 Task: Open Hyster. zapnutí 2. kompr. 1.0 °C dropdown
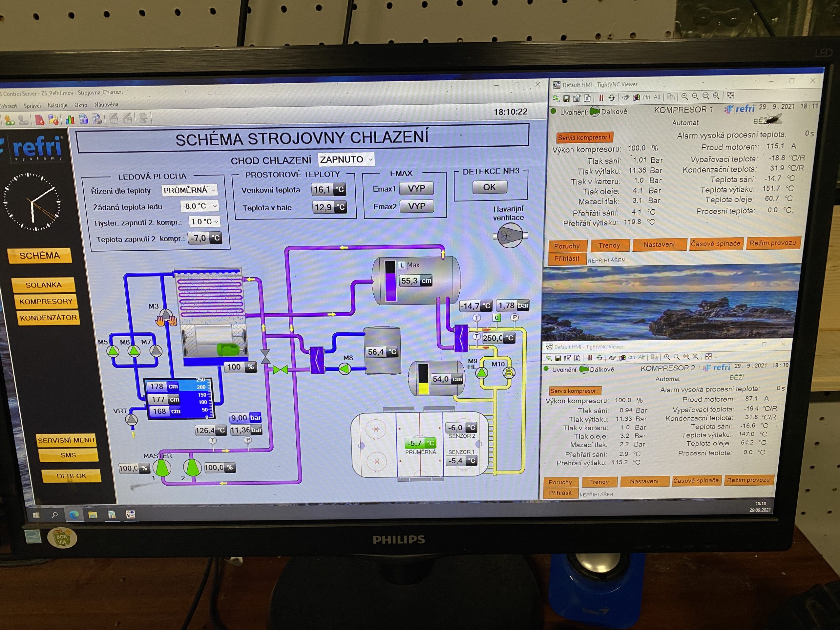pos(204,221)
